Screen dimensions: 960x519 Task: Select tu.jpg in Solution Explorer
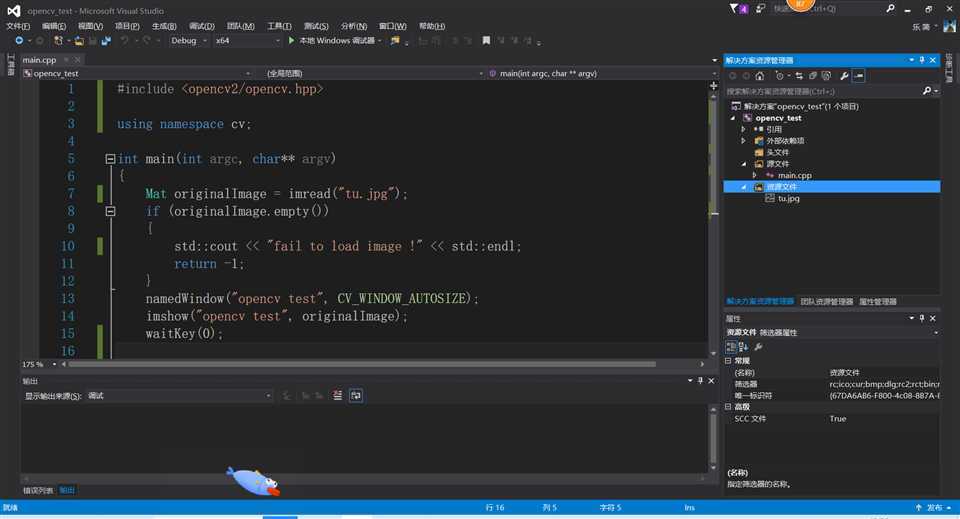pyautogui.click(x=788, y=198)
